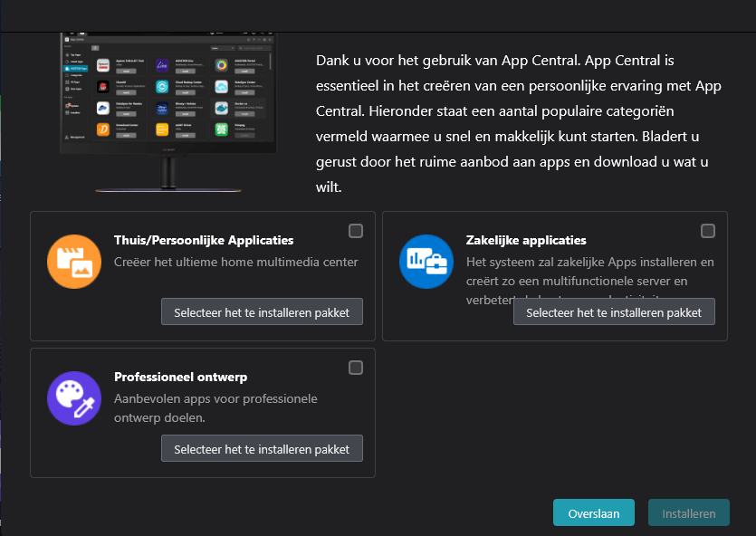This screenshot has height=536, width=756.
Task: Skip setup with the Overslaan button
Action: pyautogui.click(x=594, y=512)
